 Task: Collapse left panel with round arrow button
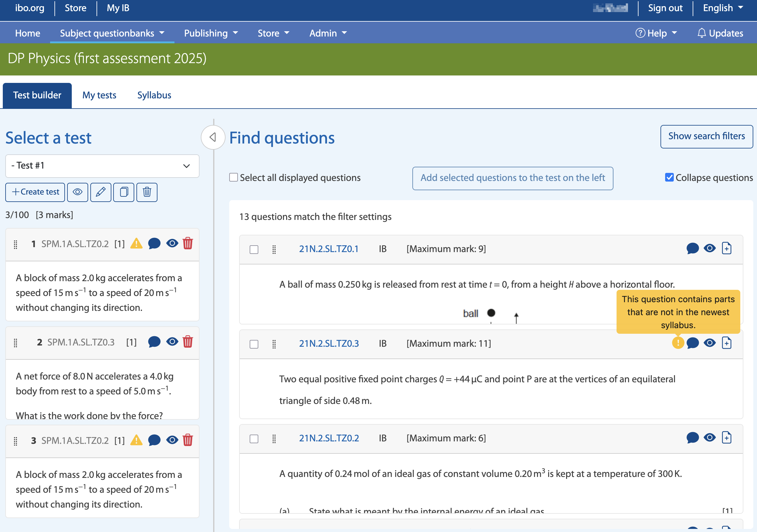coord(213,137)
